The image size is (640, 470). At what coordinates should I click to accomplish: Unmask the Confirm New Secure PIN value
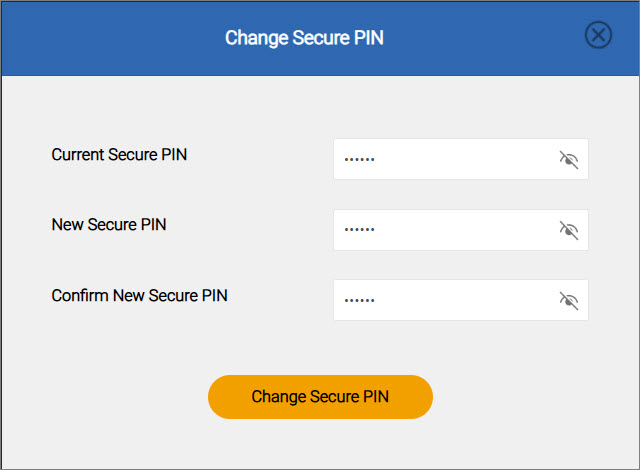tap(569, 301)
